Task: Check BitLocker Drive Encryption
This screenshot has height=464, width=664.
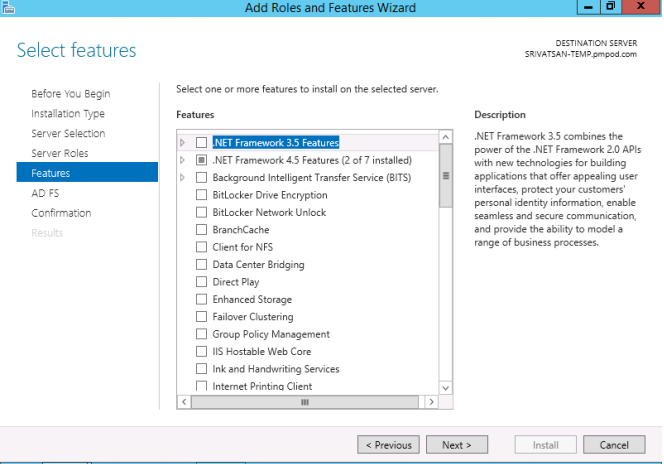Action: coord(202,195)
